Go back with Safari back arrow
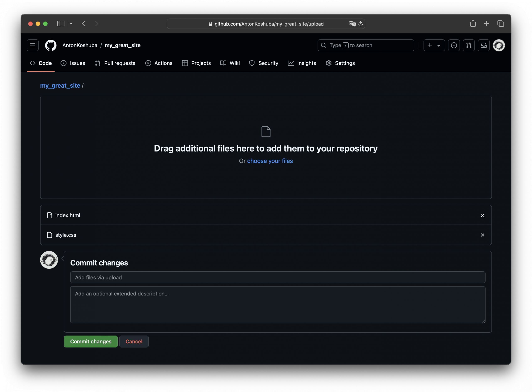The width and height of the screenshot is (532, 392). tap(84, 23)
